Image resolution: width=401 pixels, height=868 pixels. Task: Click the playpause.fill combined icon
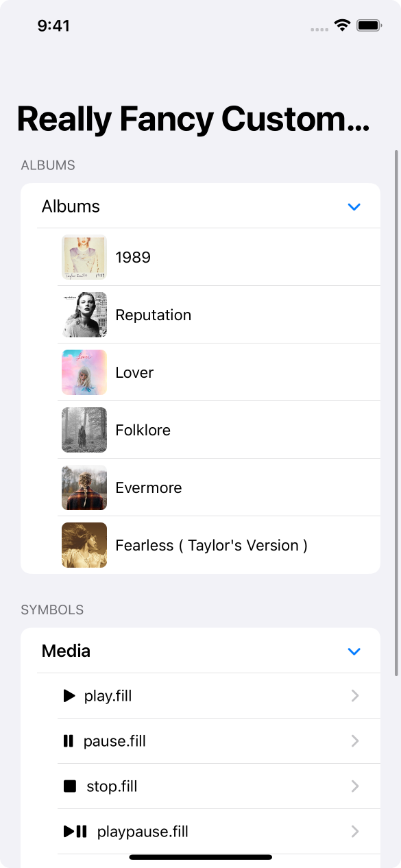[x=75, y=831]
